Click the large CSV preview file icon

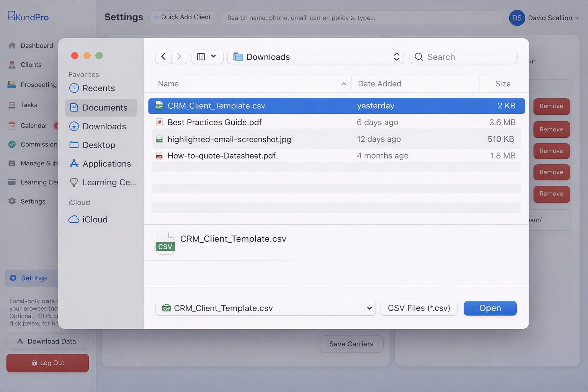tap(165, 243)
